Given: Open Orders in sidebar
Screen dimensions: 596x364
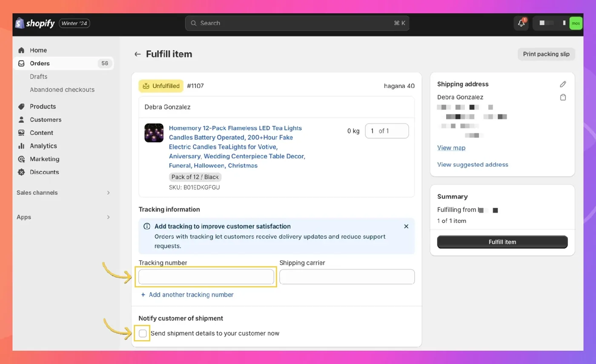Looking at the screenshot, I should coord(64,63).
